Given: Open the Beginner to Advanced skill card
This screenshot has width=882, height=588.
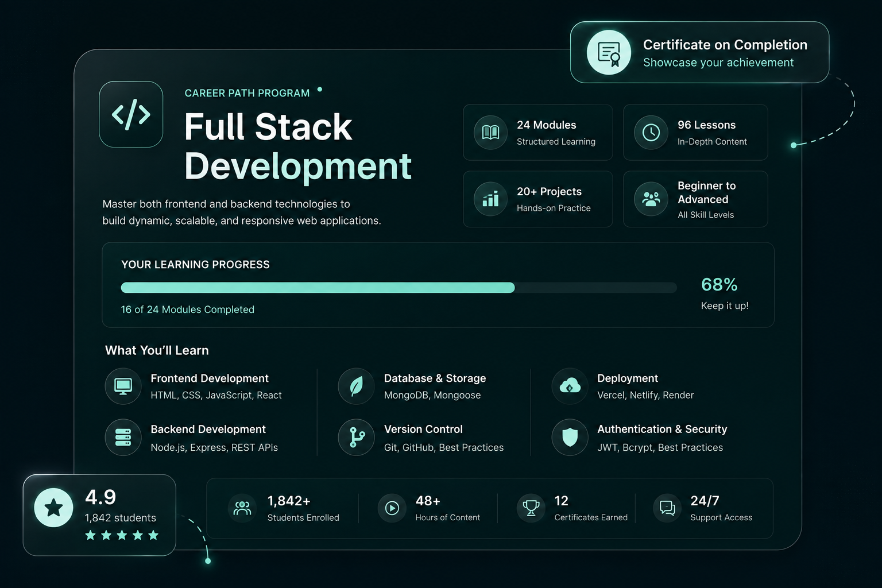Looking at the screenshot, I should (x=695, y=199).
